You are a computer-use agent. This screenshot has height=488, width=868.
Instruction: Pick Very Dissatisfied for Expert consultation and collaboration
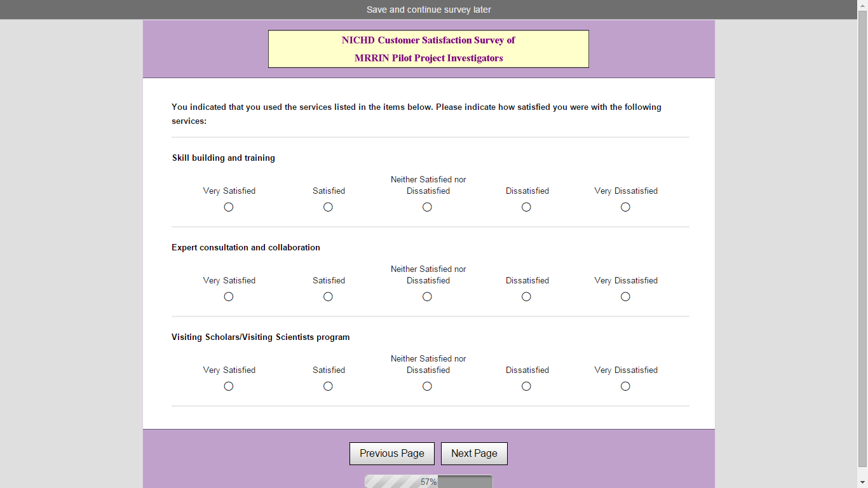[x=625, y=297]
